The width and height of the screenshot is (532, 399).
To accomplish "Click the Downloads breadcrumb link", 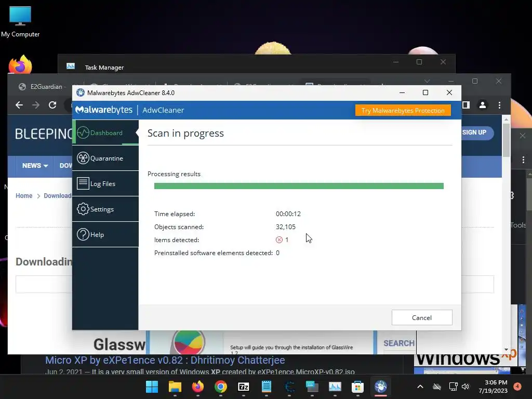I will coord(58,196).
